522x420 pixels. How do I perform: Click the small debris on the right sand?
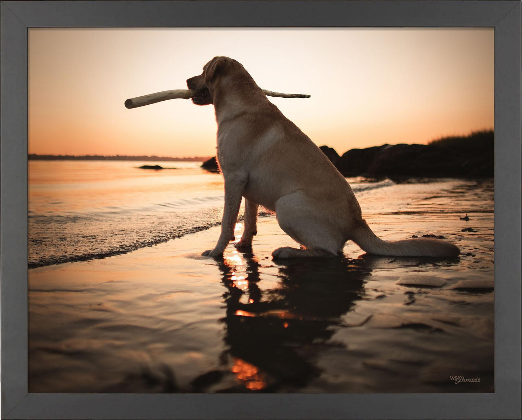tap(466, 218)
